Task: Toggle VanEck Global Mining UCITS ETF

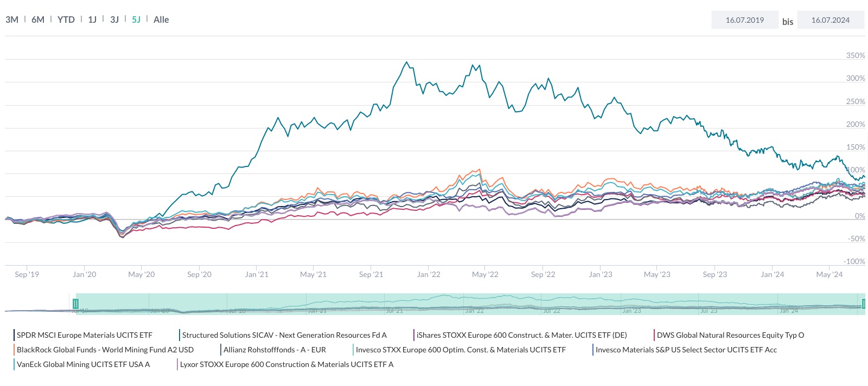Action: [83, 364]
